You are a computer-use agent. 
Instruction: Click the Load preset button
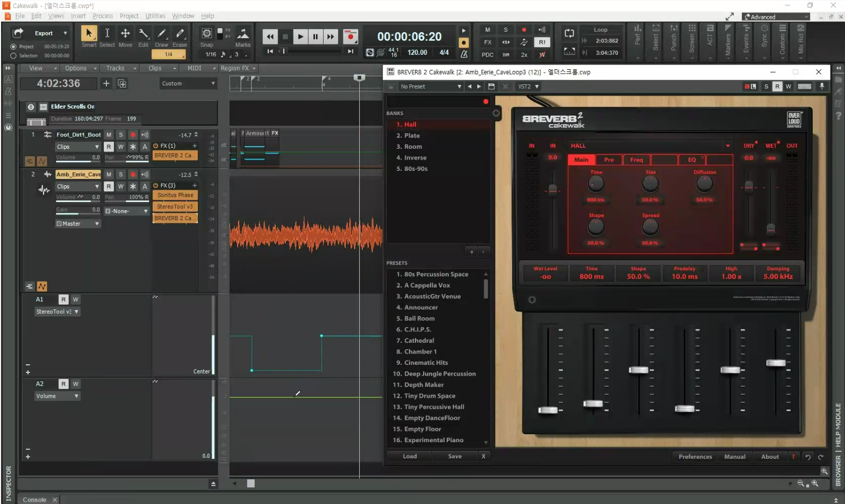coord(410,456)
